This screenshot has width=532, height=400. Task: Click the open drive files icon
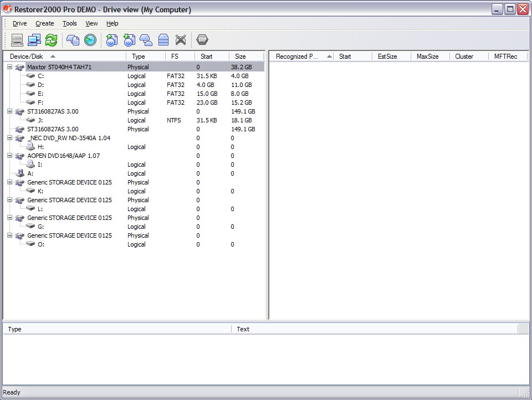(x=73, y=40)
